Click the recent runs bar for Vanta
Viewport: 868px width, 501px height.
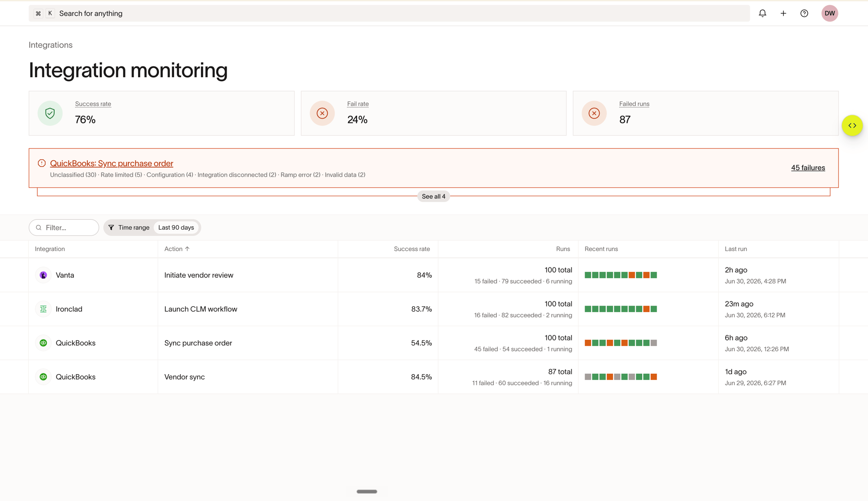[x=621, y=275]
